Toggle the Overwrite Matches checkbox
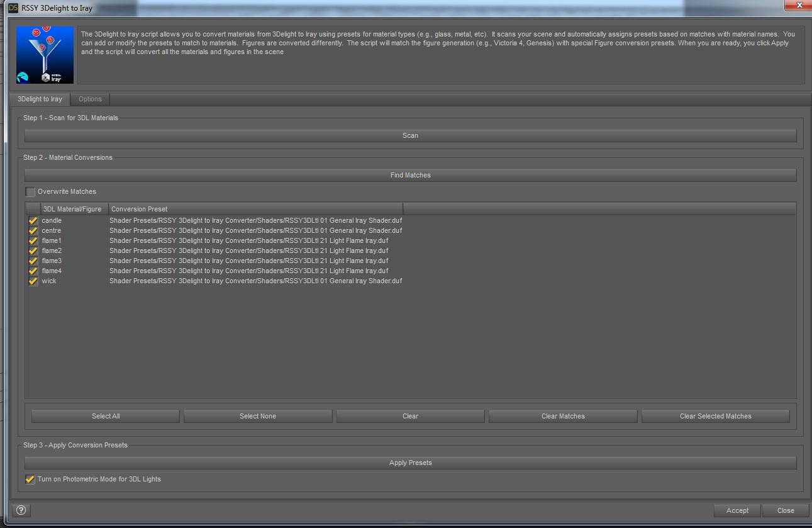Screen dimensions: 812x528 (x=30, y=191)
